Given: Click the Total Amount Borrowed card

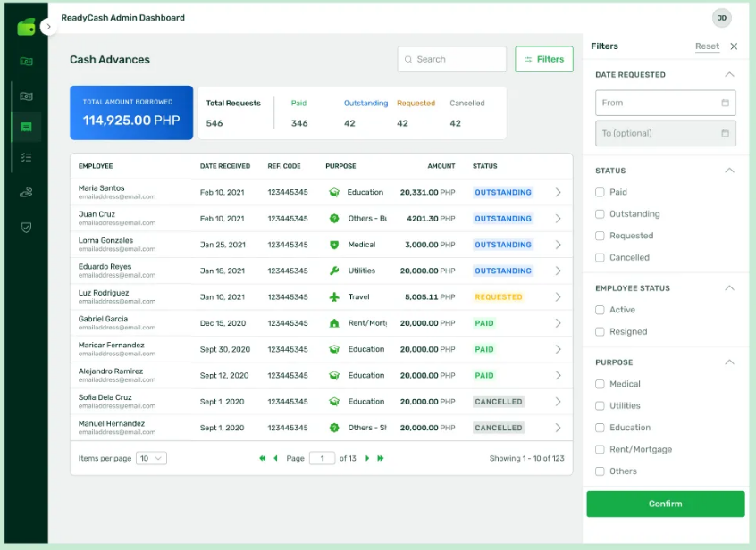Looking at the screenshot, I should [x=131, y=112].
